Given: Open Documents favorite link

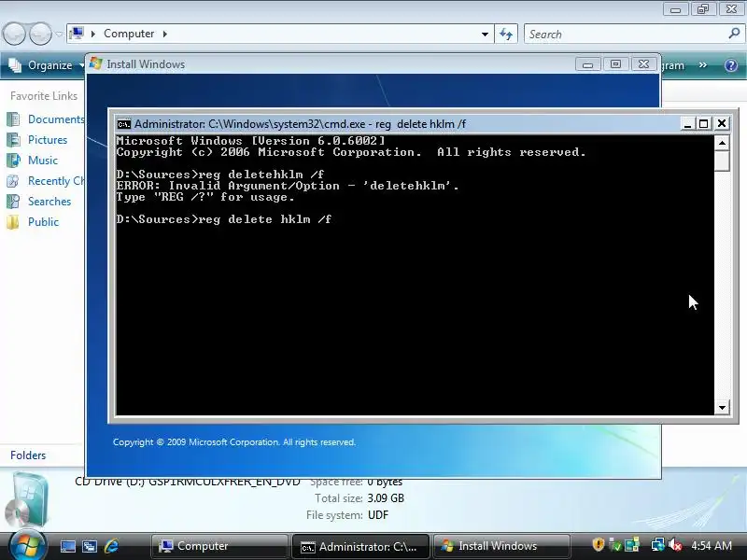Looking at the screenshot, I should (x=56, y=119).
